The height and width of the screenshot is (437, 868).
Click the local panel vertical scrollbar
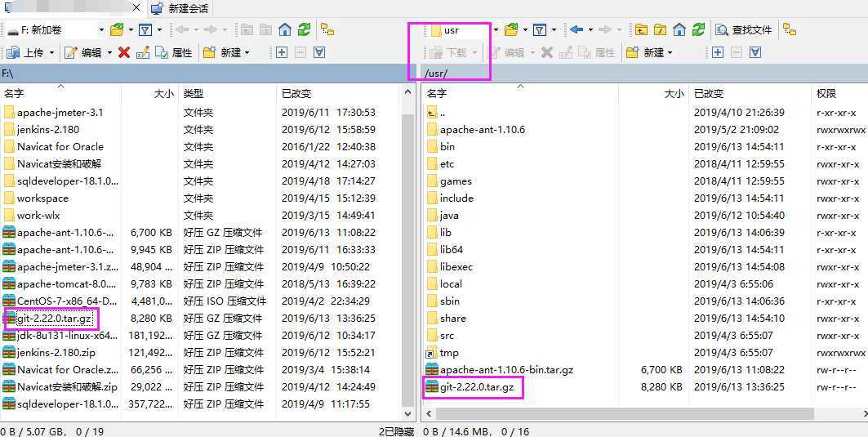pyautogui.click(x=407, y=259)
